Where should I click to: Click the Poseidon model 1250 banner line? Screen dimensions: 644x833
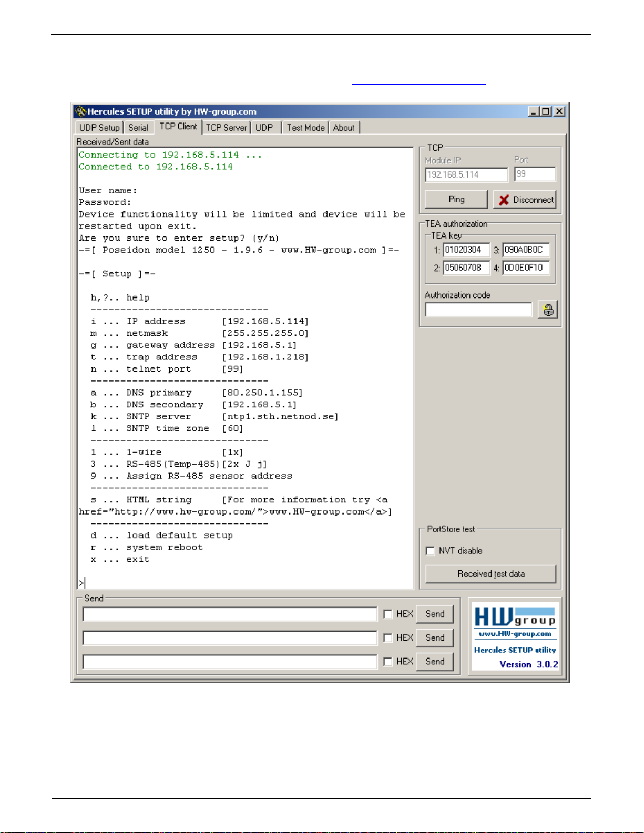pyautogui.click(x=239, y=250)
